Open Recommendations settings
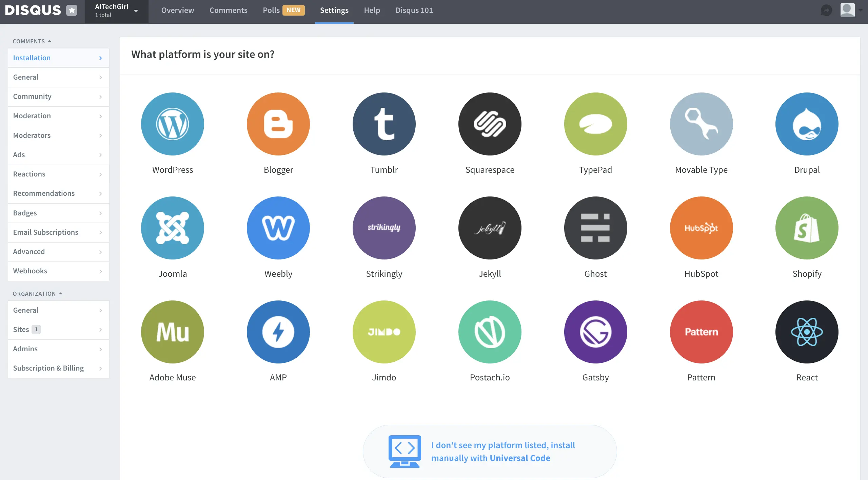The width and height of the screenshot is (868, 480). click(x=59, y=193)
